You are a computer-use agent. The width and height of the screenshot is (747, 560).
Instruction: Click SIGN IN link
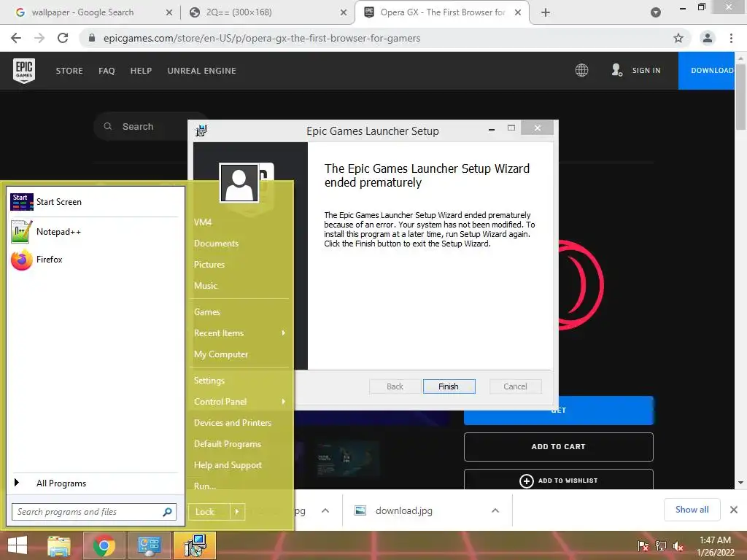tap(646, 71)
